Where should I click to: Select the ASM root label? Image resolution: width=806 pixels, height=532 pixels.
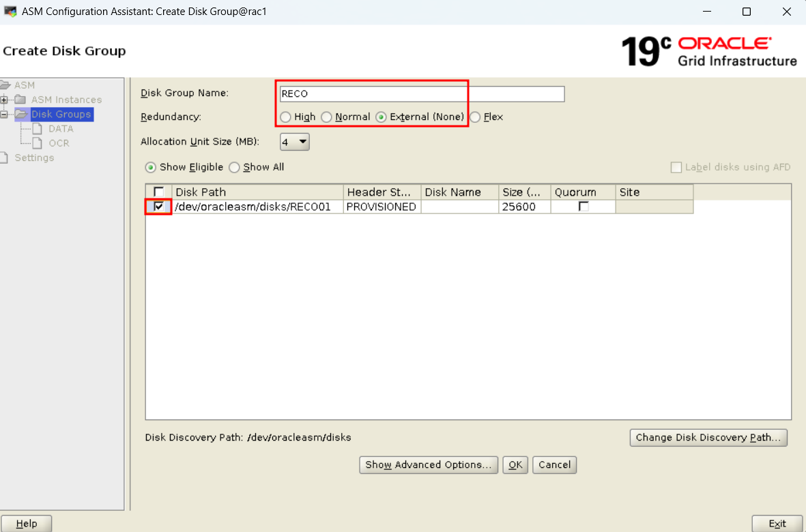pyautogui.click(x=25, y=85)
